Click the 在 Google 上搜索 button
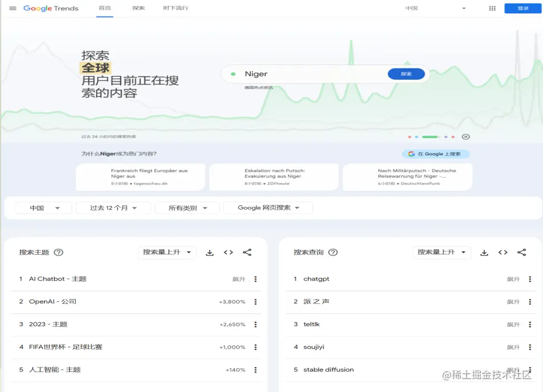This screenshot has height=392, width=543. 435,154
